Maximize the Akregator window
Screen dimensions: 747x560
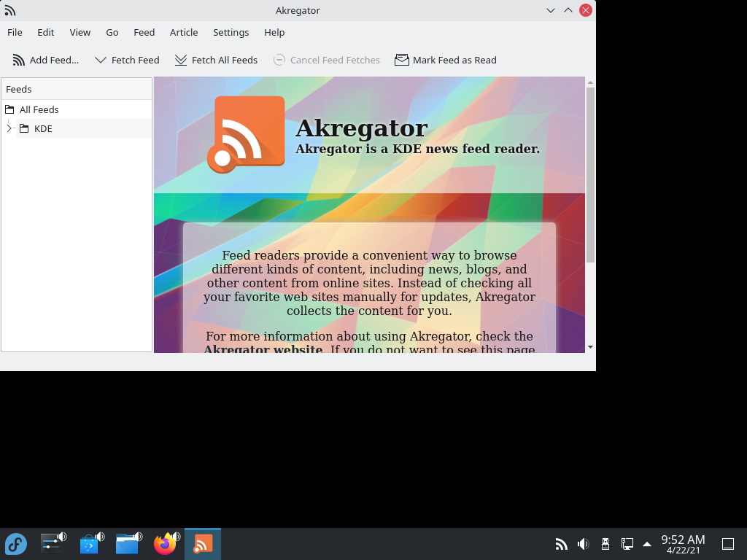[568, 10]
